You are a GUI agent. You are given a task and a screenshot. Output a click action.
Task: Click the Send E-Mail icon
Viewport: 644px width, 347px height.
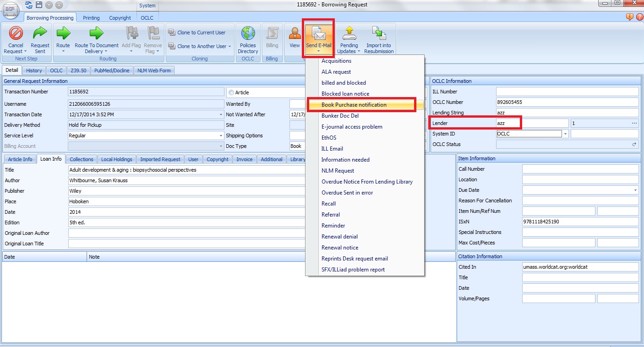pos(318,33)
